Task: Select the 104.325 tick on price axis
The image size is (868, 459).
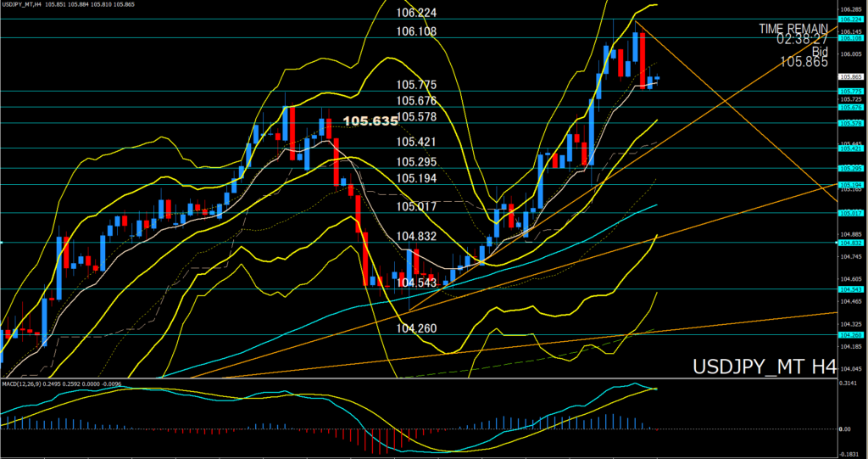Action: click(x=849, y=324)
